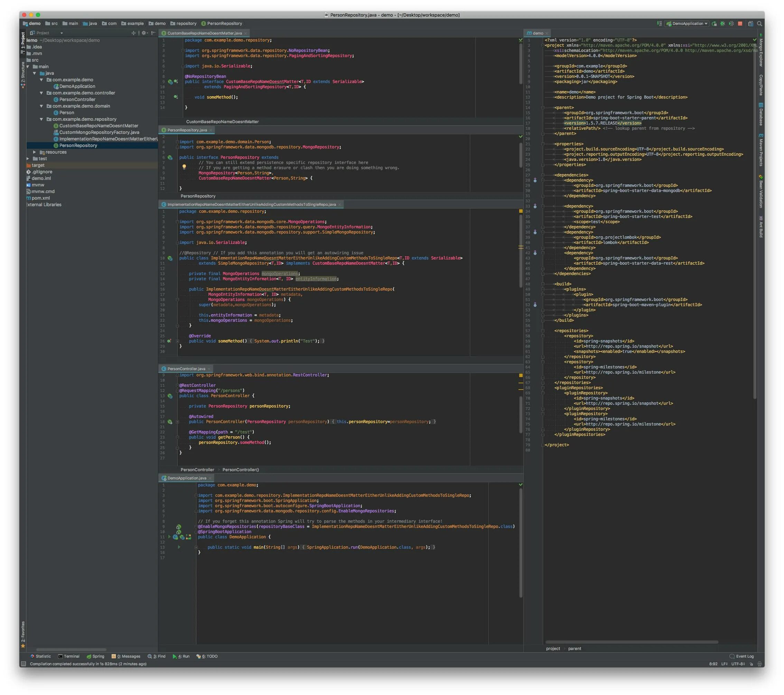
Task: Click the Rerun DemoApplication icon
Action: point(714,24)
